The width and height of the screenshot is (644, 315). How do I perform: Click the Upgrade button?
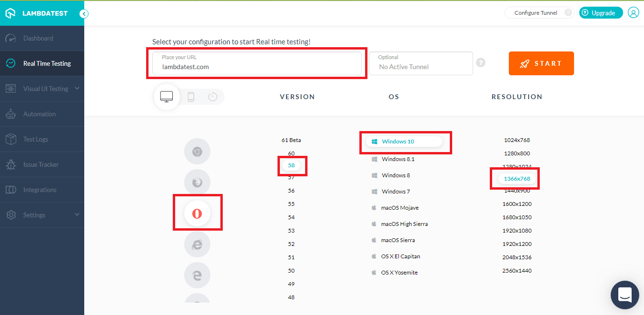pyautogui.click(x=601, y=13)
